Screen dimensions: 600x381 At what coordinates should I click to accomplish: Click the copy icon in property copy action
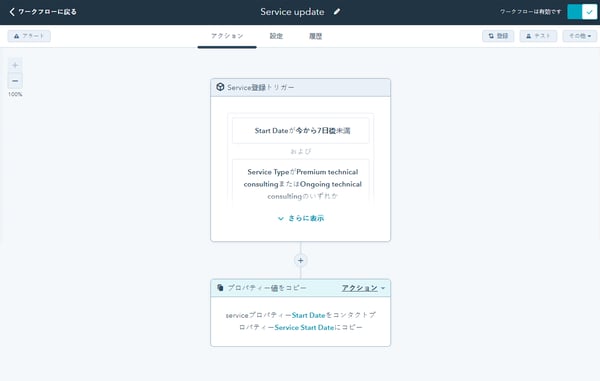point(220,287)
